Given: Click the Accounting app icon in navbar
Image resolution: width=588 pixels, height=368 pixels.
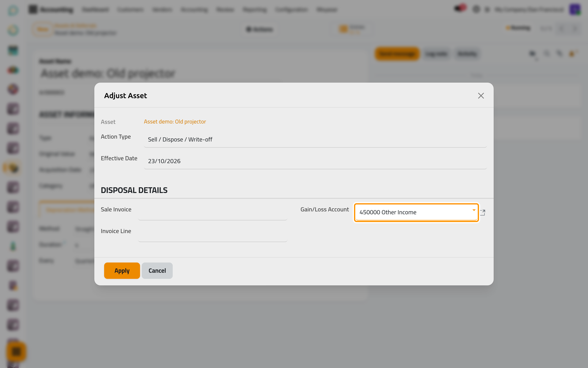Looking at the screenshot, I should click(x=33, y=10).
